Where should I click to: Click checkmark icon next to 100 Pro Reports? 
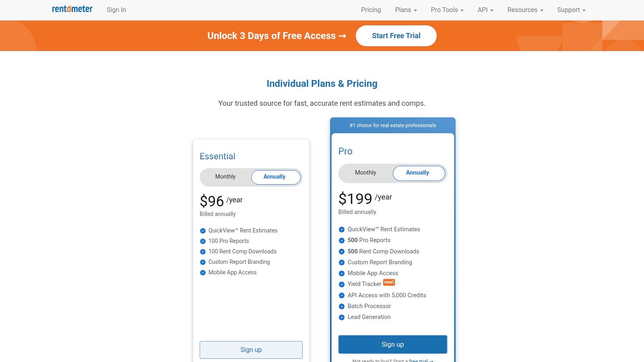(x=203, y=241)
